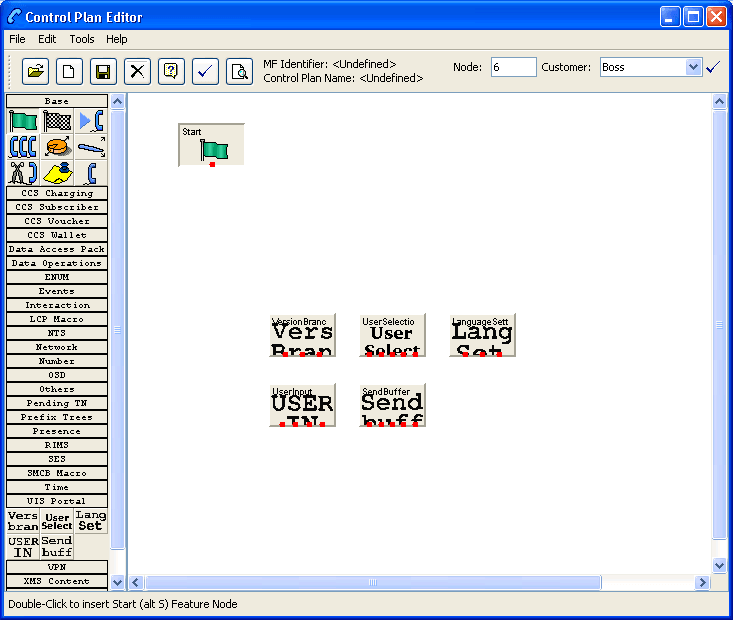Viewport: 733px width, 620px height.
Task: Open the File menu
Action: pyautogui.click(x=17, y=39)
